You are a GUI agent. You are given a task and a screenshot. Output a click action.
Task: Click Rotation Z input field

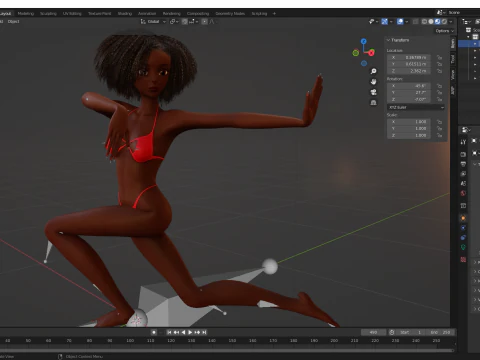click(409, 99)
